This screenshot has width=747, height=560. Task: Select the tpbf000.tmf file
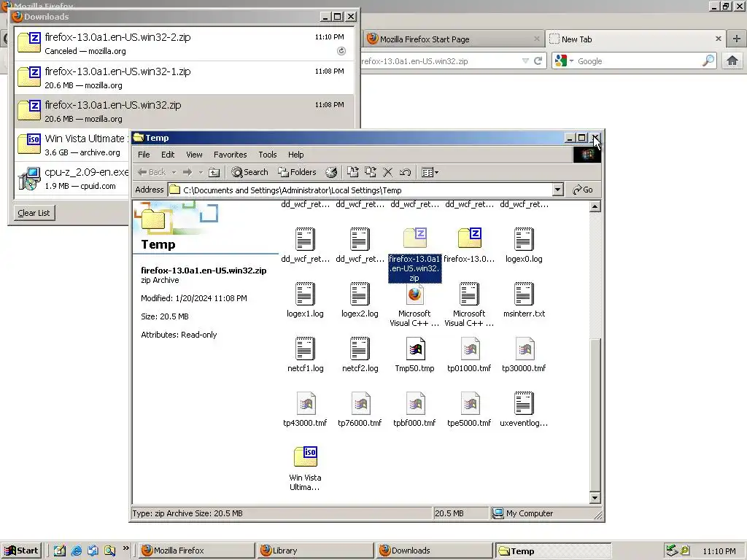point(414,410)
